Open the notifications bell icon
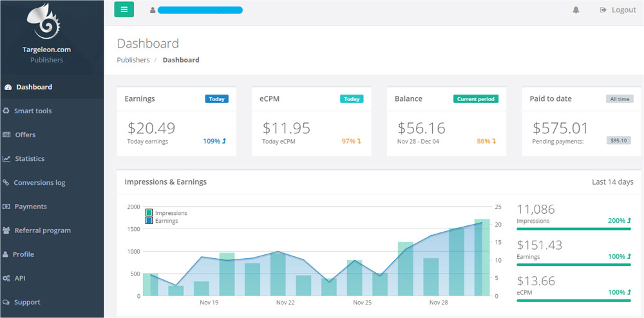Screen dimensions: 644x318 coord(576,10)
